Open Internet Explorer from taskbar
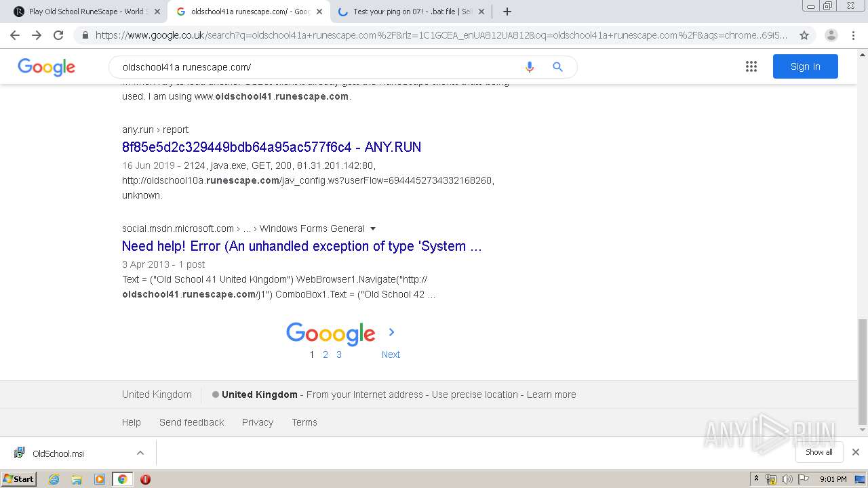 (x=54, y=479)
